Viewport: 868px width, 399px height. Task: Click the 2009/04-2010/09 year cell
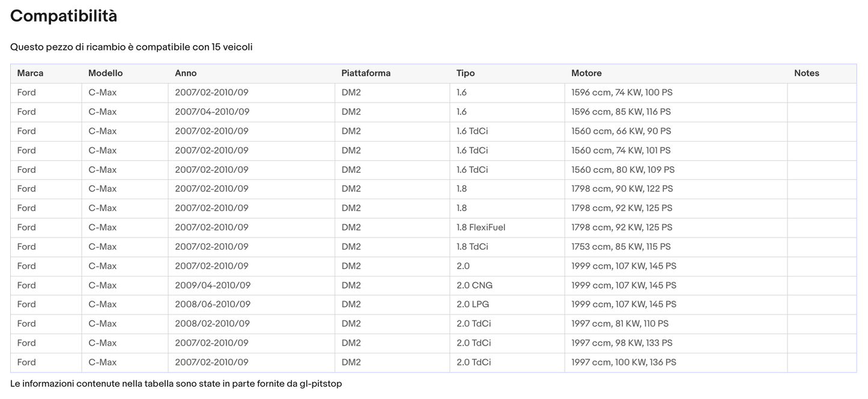coord(213,285)
